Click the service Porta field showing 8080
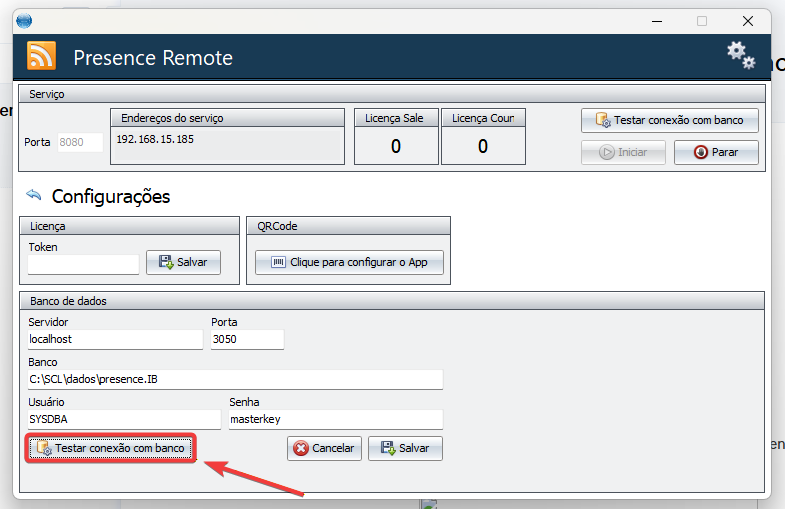Screen dimensions: 785x509 pyautogui.click(x=80, y=142)
